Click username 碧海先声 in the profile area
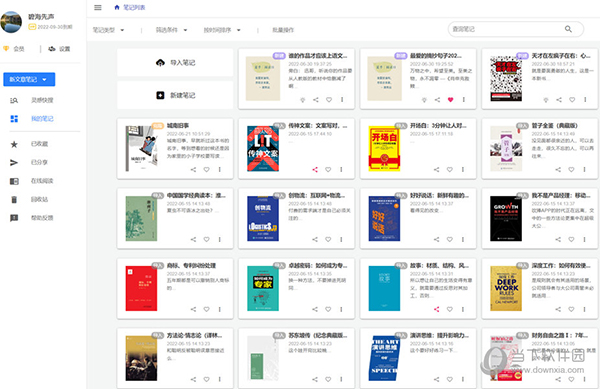600x389 pixels. (41, 17)
